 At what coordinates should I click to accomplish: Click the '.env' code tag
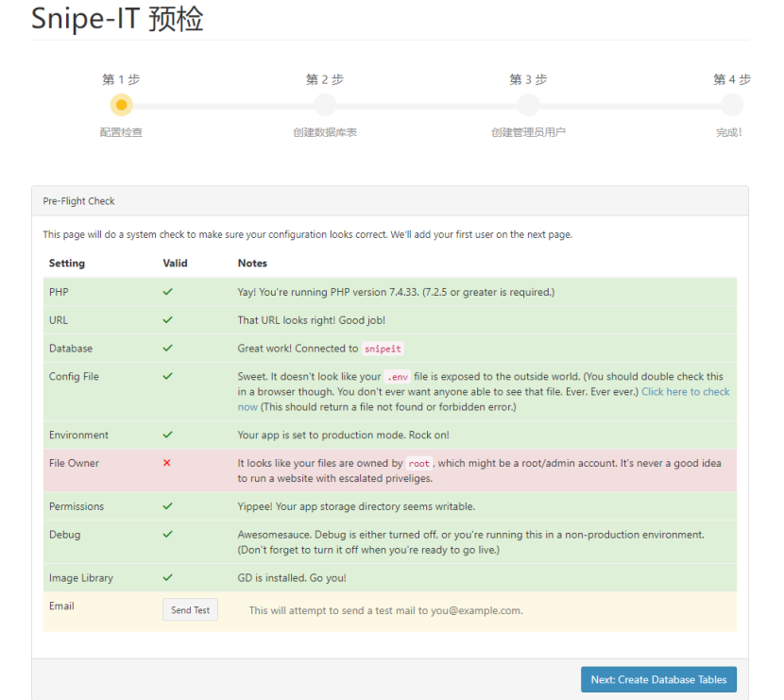coord(398,377)
